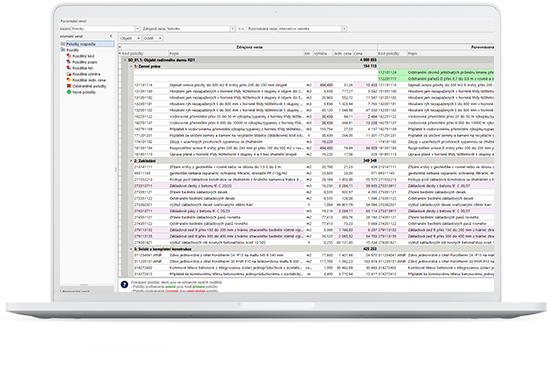
Task: Sort by source Kód položky column
Action: 145,54
